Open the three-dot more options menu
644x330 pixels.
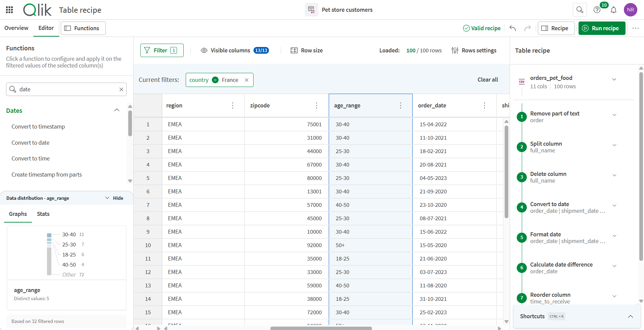(x=635, y=28)
